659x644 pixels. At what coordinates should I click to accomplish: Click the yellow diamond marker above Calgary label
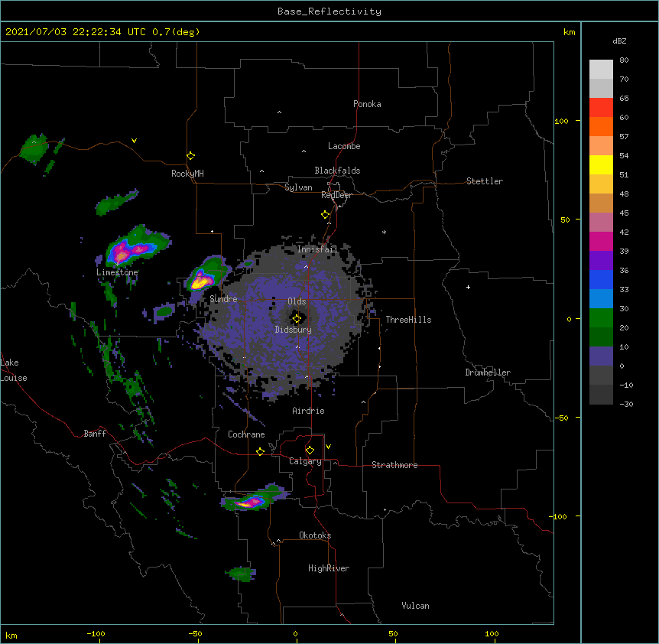[310, 450]
